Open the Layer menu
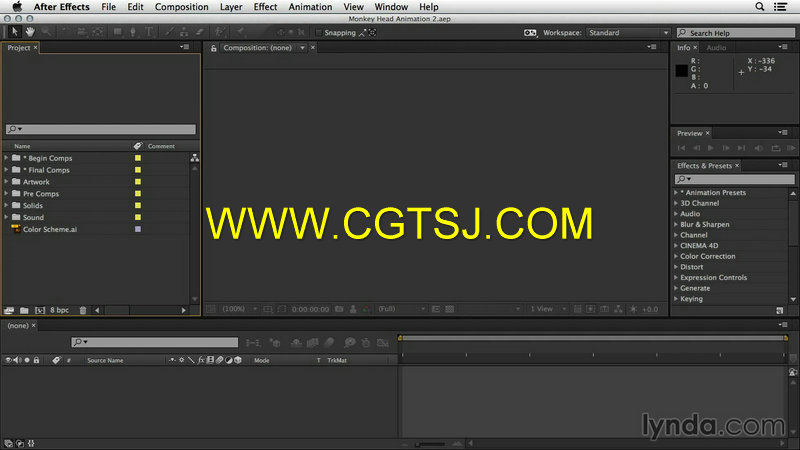800x450 pixels. coord(231,7)
